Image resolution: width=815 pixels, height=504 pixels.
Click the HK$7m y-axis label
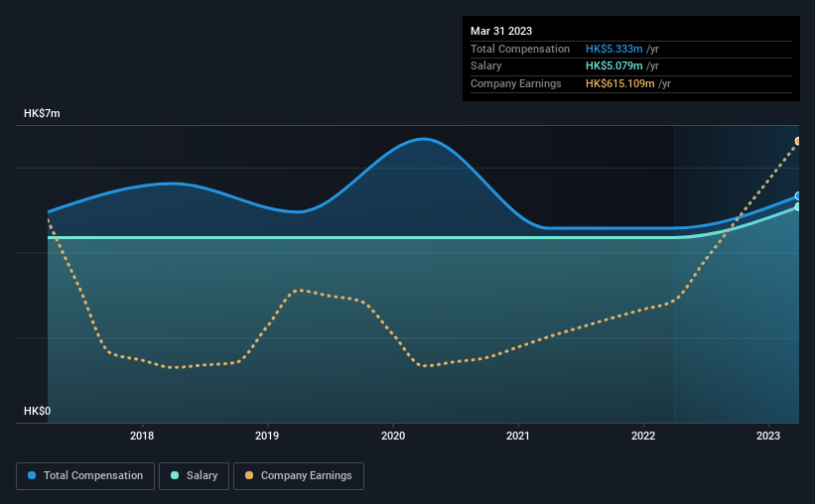pyautogui.click(x=42, y=113)
